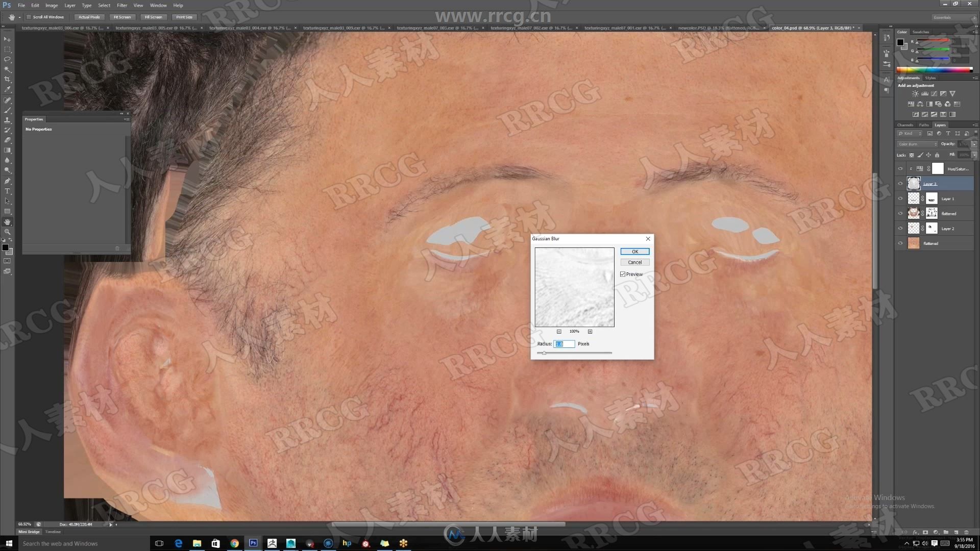
Task: Add a Black & White adjustment
Action: click(929, 104)
